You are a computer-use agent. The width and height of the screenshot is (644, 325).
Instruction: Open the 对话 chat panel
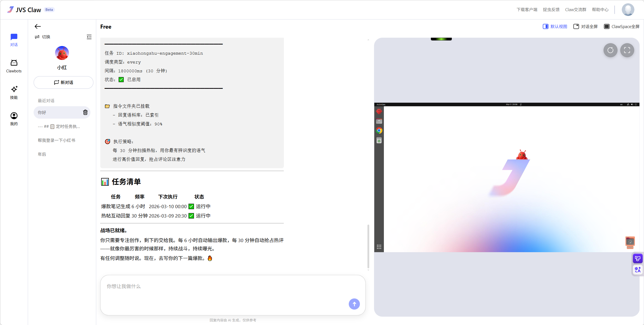coord(14,40)
